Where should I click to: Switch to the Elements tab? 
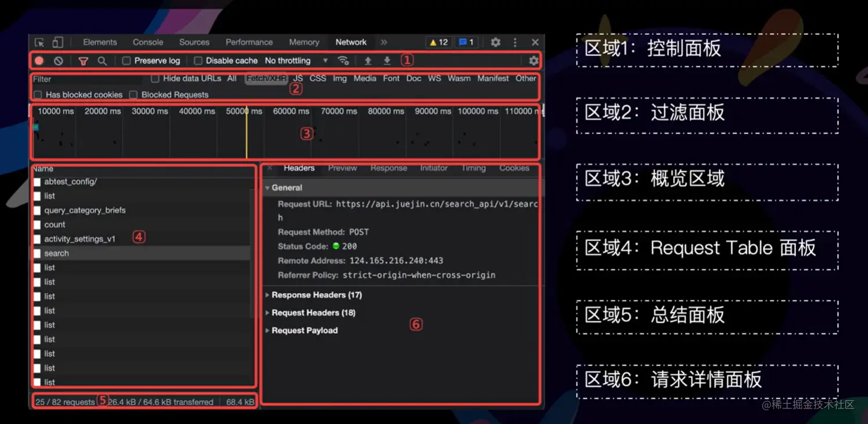pos(100,42)
